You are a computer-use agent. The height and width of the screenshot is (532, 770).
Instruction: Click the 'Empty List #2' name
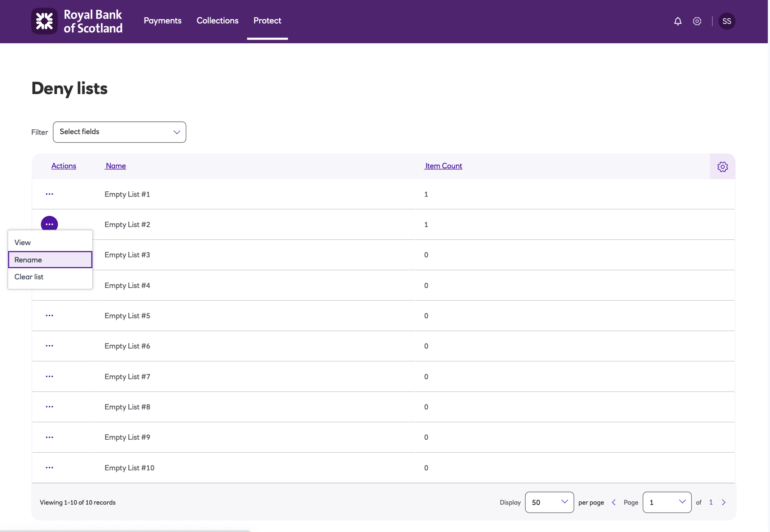pyautogui.click(x=127, y=225)
